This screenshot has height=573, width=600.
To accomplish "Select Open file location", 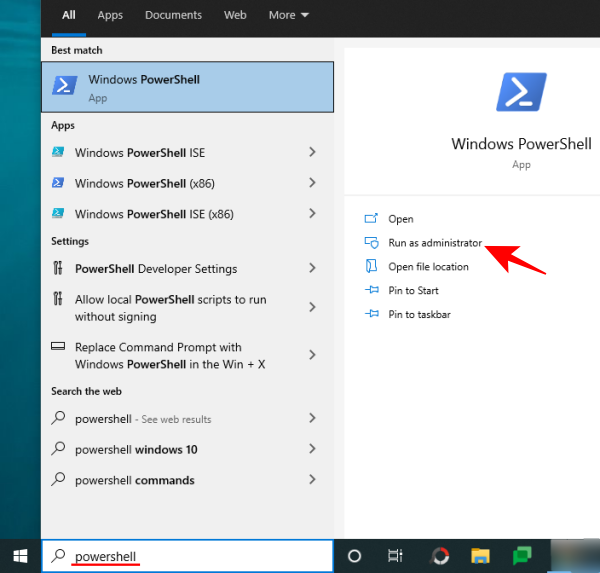I will [x=428, y=267].
